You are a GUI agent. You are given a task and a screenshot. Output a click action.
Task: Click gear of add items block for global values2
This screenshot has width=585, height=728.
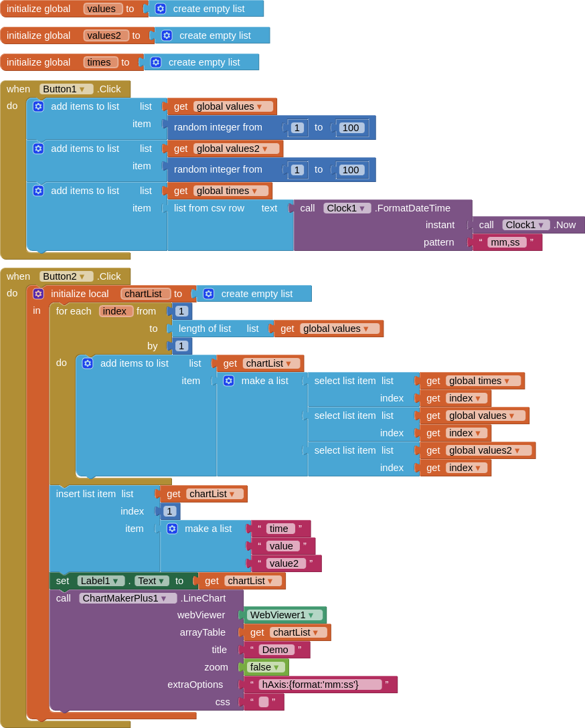[x=39, y=149]
